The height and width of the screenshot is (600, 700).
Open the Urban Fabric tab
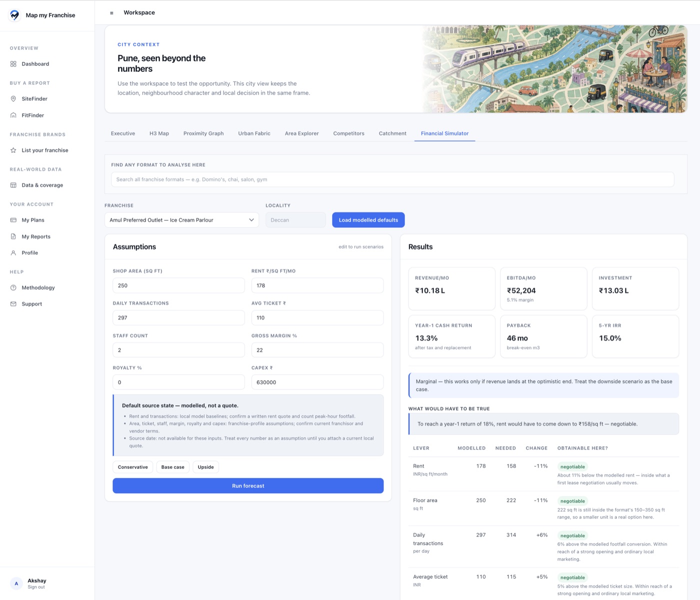coord(254,133)
